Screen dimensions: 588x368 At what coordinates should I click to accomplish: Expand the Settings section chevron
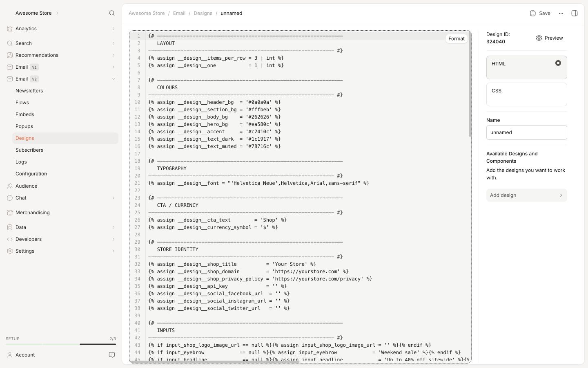pyautogui.click(x=114, y=251)
